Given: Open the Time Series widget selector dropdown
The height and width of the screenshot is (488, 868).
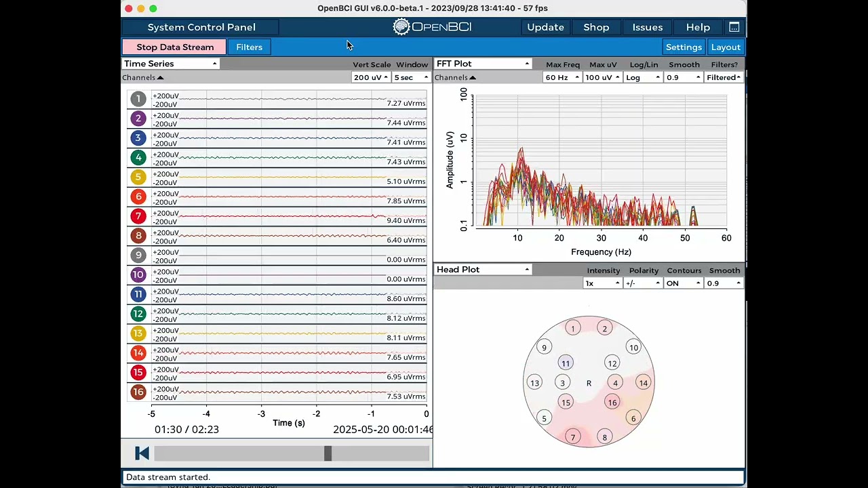Looking at the screenshot, I should tap(170, 64).
